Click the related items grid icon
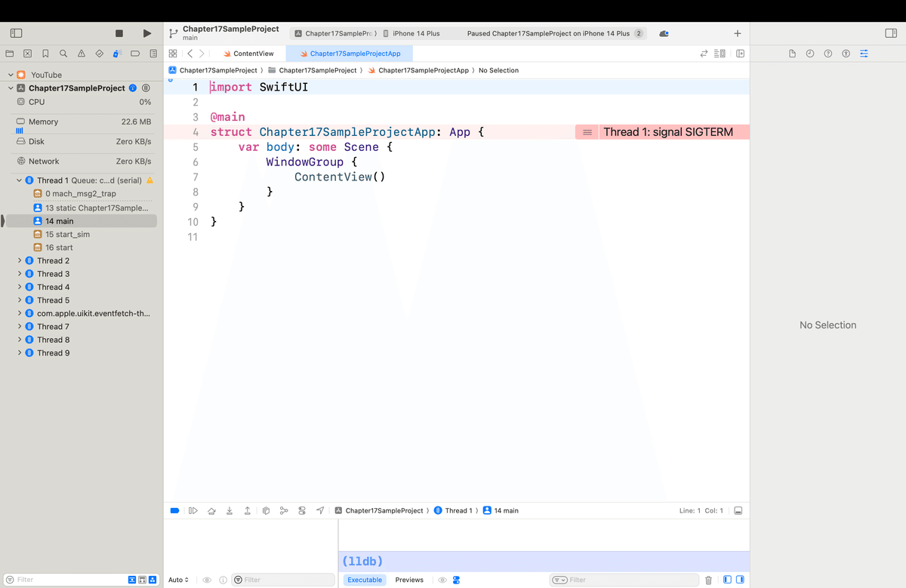Viewport: 906px width, 588px height. pos(173,54)
